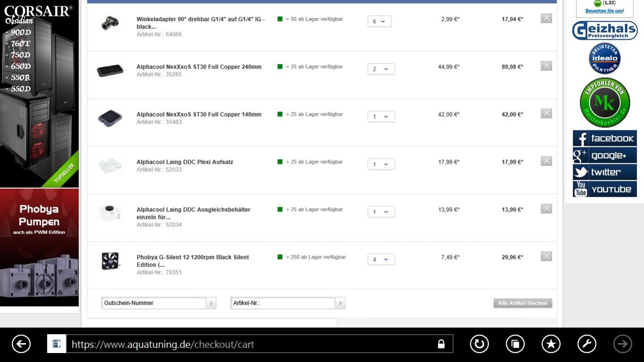The image size is (644, 362).
Task: Open Phobya G-Silent 12 1200rpm product link
Action: click(x=192, y=261)
